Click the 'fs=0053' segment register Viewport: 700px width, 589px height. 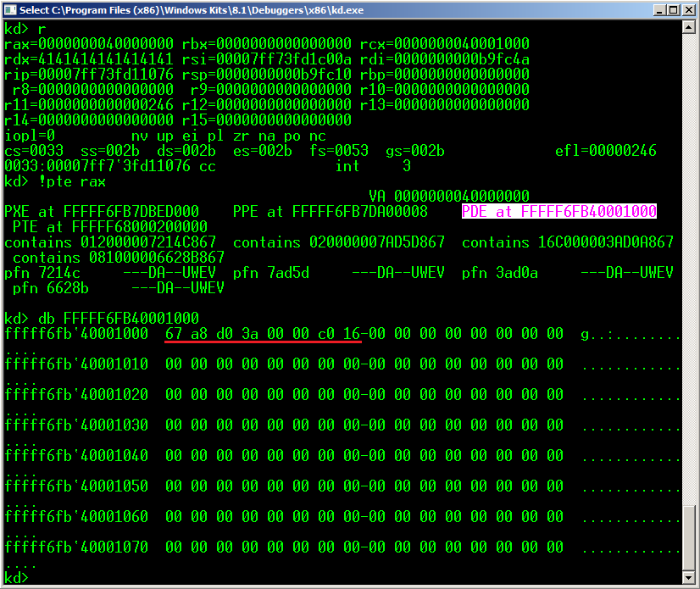point(339,151)
